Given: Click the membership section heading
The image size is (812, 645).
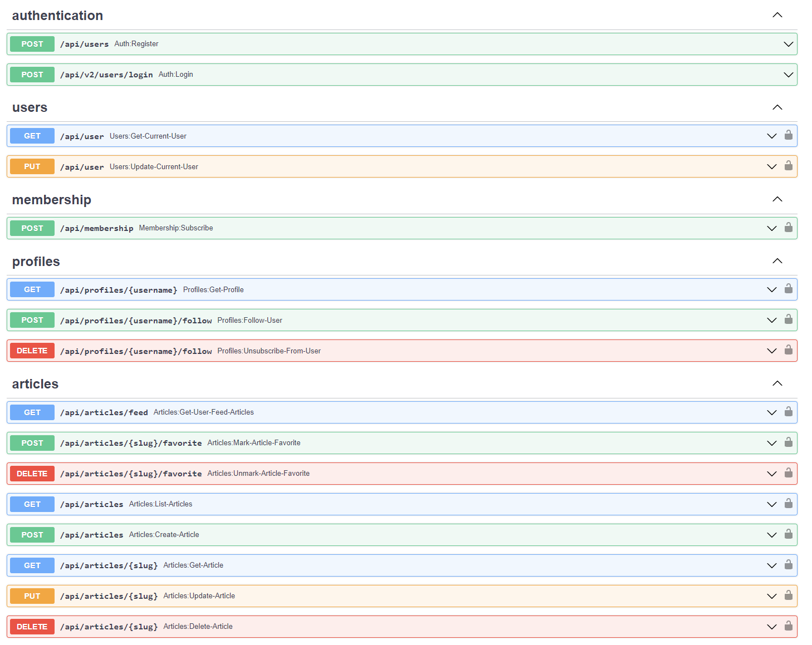Looking at the screenshot, I should click(x=52, y=200).
